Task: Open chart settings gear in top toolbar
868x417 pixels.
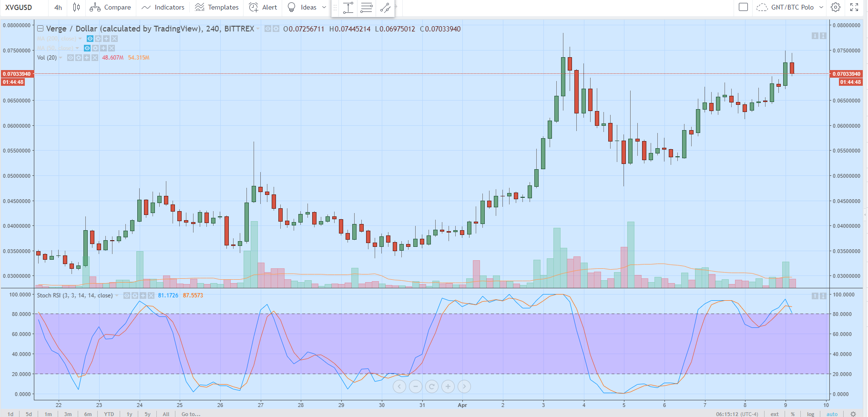Action: tap(836, 7)
